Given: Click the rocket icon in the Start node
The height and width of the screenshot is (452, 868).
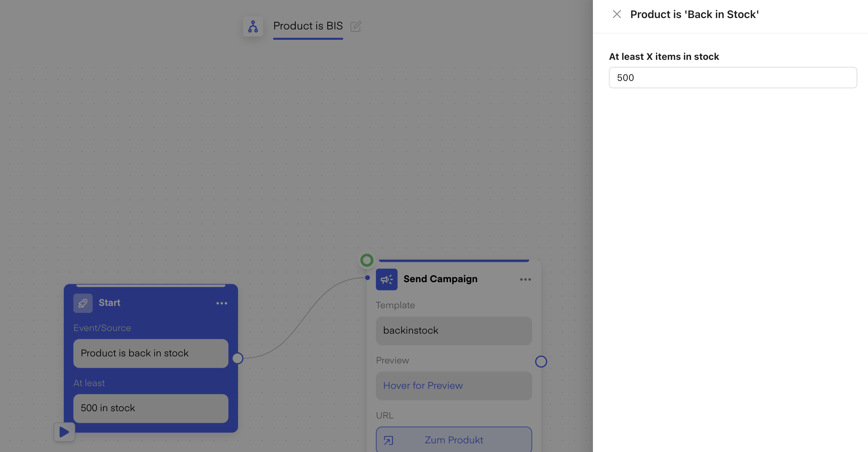Looking at the screenshot, I should pyautogui.click(x=83, y=303).
